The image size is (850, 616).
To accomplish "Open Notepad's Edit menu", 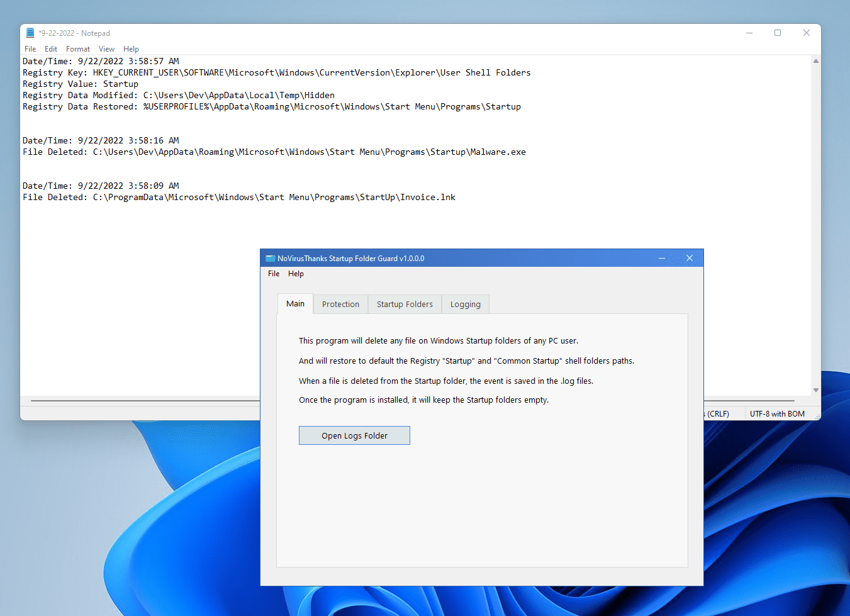I will [50, 48].
